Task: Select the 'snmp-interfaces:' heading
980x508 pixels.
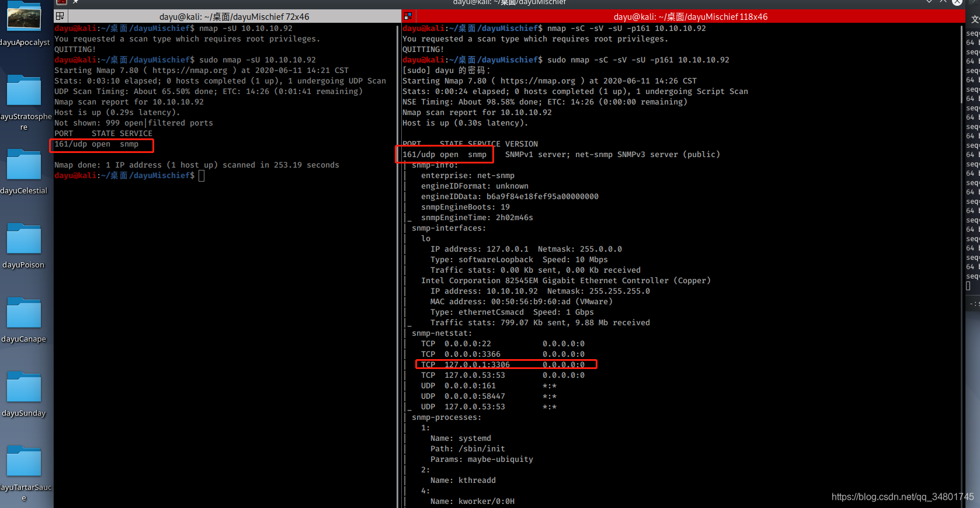Action: [449, 228]
